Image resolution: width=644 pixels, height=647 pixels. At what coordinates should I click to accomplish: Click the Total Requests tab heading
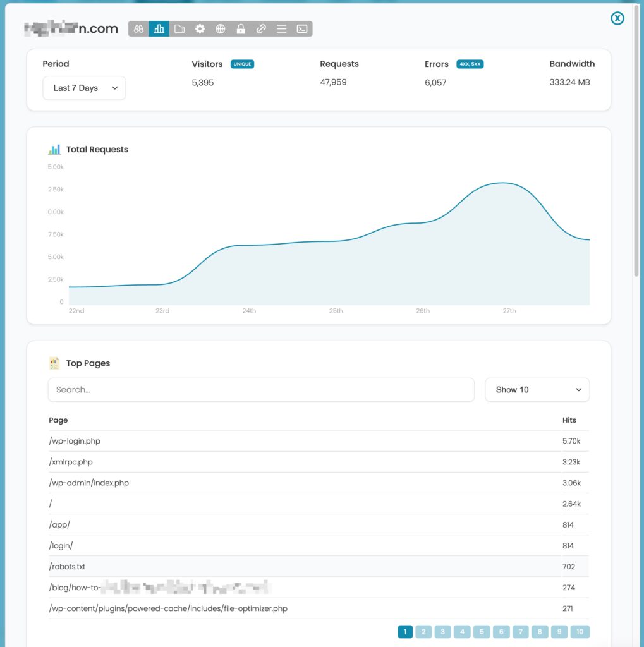pos(96,149)
